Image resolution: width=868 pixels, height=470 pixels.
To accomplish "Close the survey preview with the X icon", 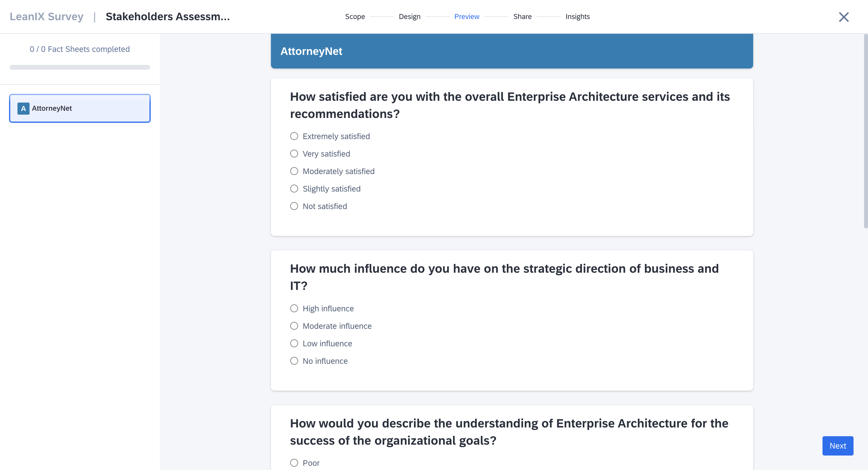I will tap(843, 17).
